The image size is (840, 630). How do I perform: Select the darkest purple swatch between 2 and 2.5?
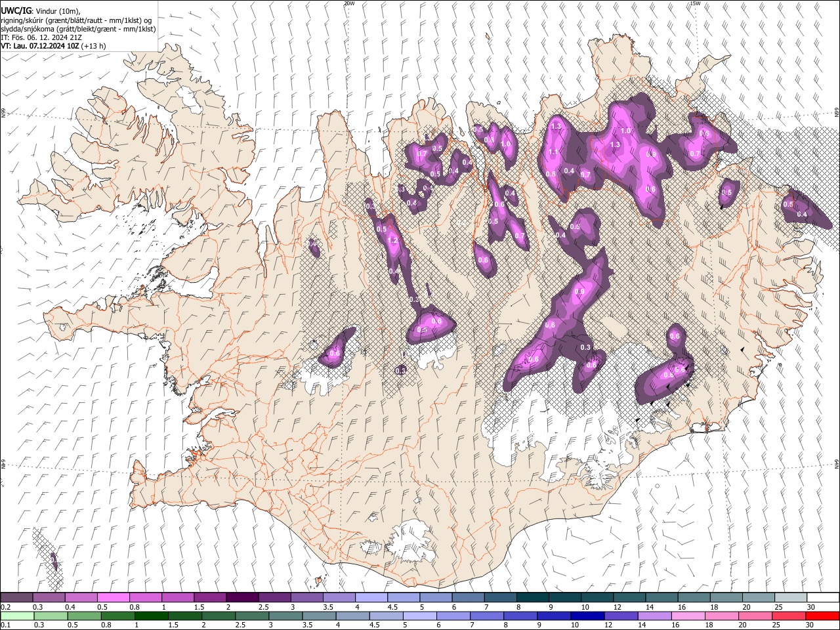coord(242,598)
